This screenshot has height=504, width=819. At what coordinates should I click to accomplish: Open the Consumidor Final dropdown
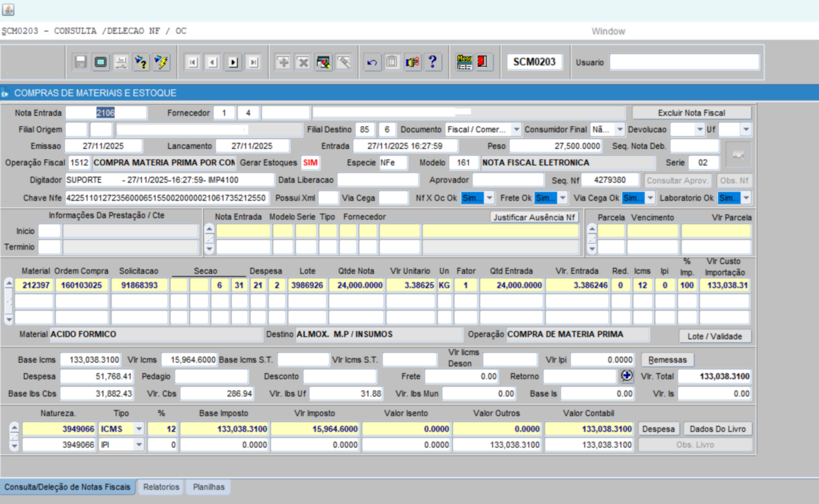[x=619, y=130]
